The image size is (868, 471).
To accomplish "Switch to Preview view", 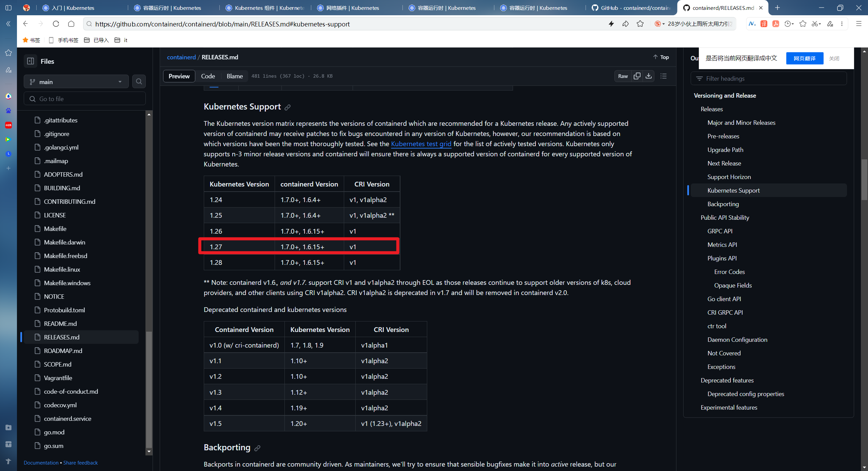I will 179,76.
